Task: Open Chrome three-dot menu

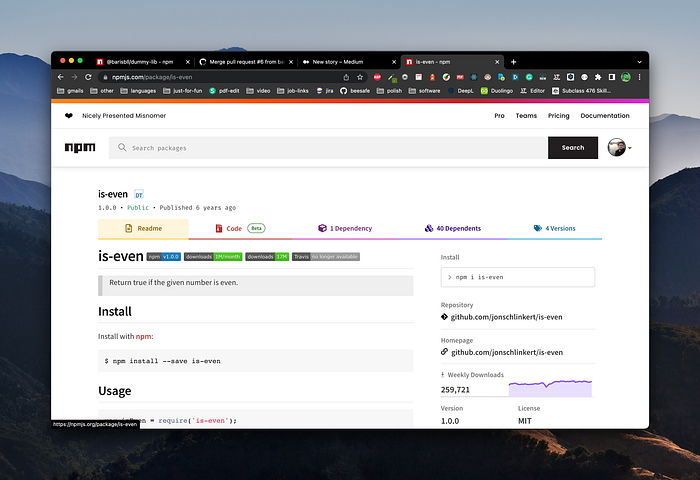Action: coord(639,77)
